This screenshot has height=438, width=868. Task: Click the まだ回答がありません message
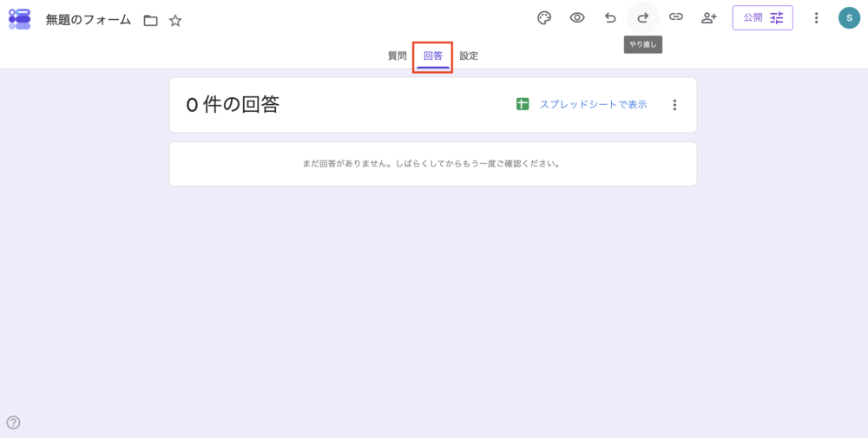click(431, 164)
